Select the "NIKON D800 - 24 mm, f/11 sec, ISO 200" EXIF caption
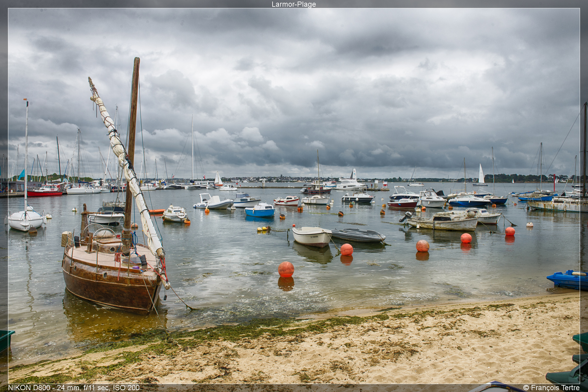Image resolution: width=588 pixels, height=392 pixels. (x=74, y=388)
